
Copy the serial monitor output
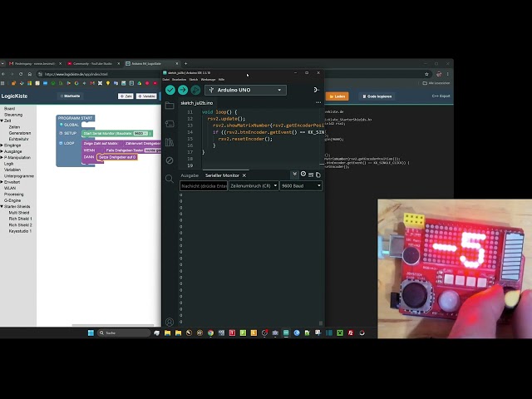pos(318,175)
